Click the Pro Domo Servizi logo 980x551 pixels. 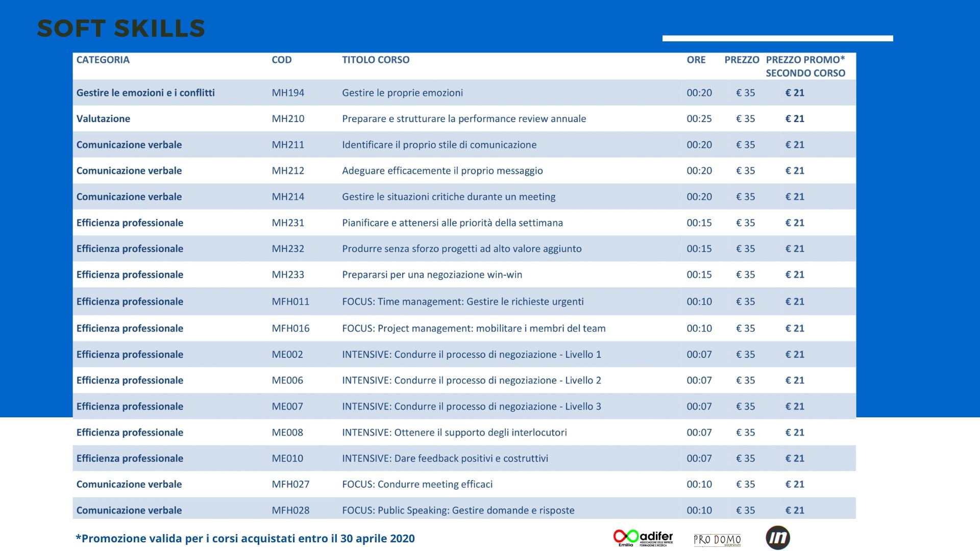(717, 540)
